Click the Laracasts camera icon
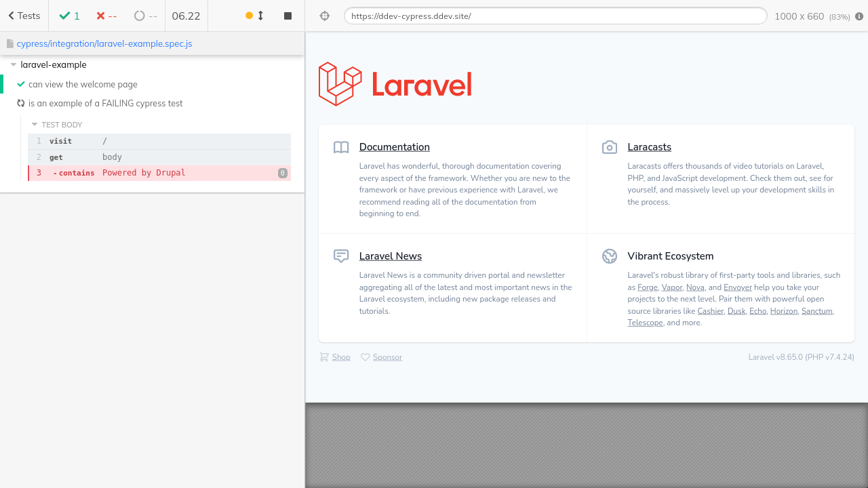Screen dimensions: 868x488 609,147
